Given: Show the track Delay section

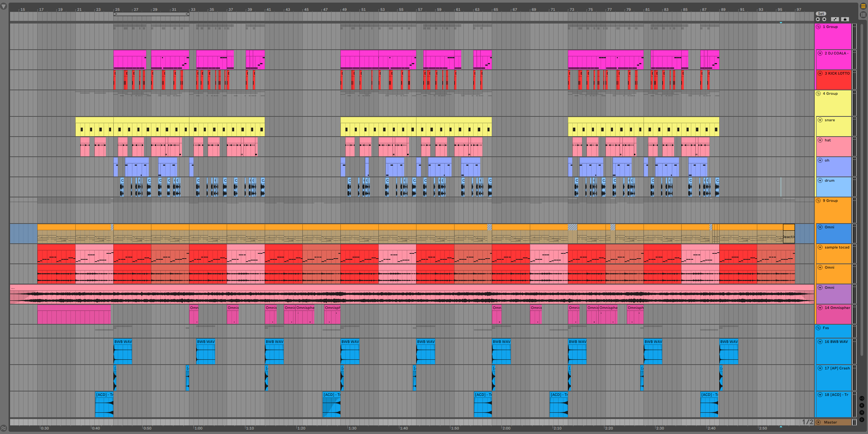Looking at the screenshot, I should [x=862, y=419].
